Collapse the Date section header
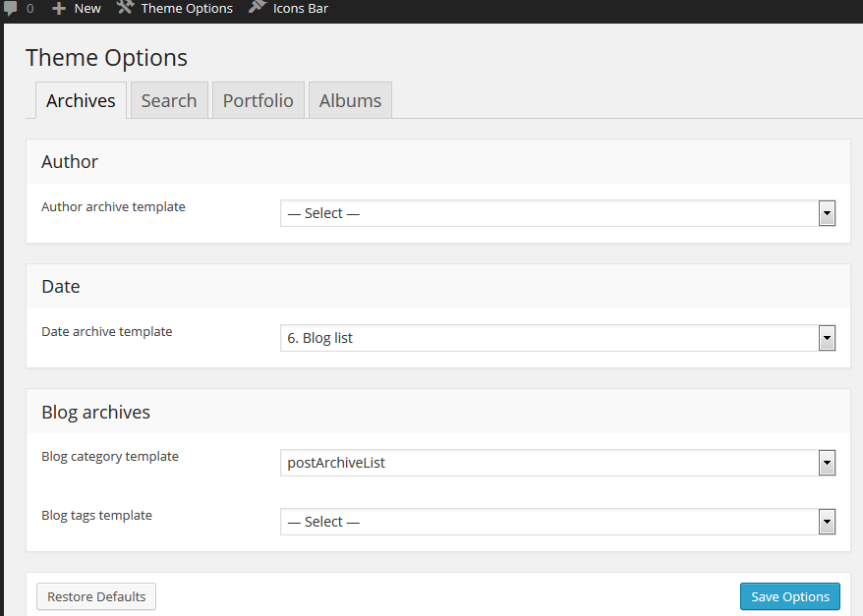This screenshot has width=863, height=616. click(x=437, y=287)
